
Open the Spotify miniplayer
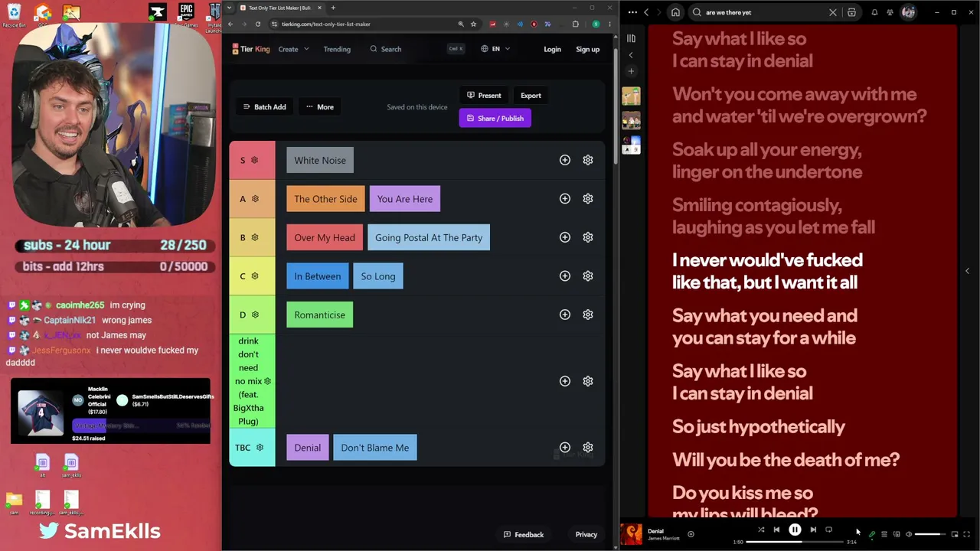coord(955,534)
